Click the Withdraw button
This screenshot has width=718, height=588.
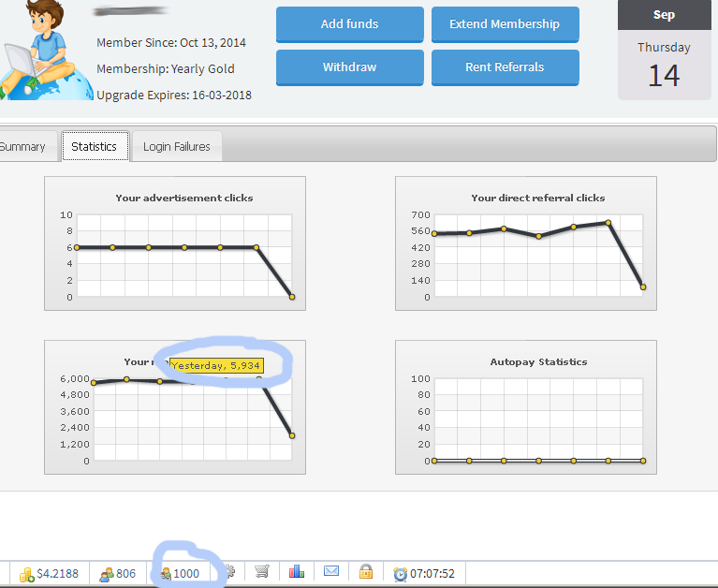point(349,67)
